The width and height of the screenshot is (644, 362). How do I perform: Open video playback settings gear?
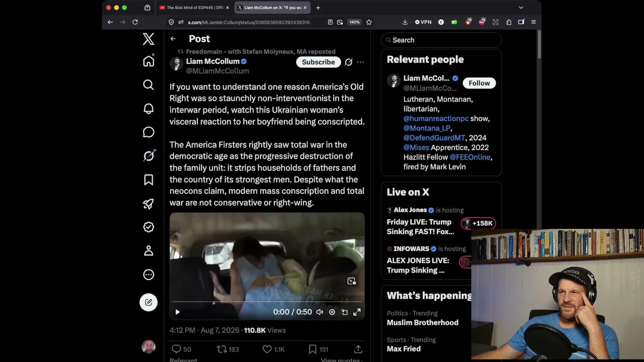point(332,312)
